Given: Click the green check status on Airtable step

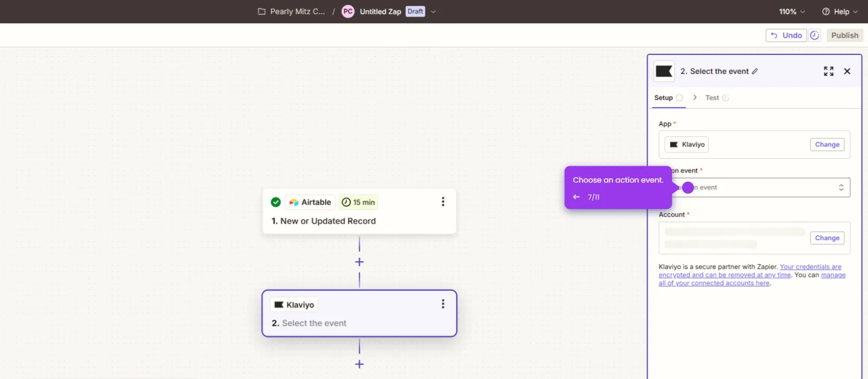Looking at the screenshot, I should (x=276, y=202).
